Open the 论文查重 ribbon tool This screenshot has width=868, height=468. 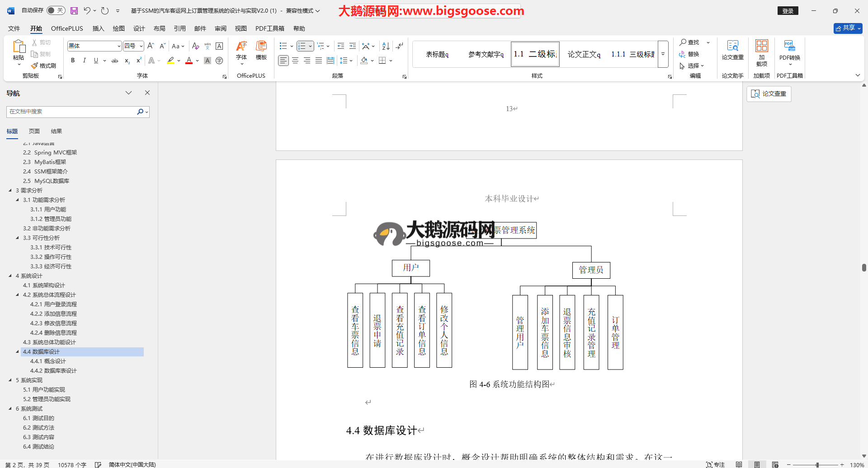tap(732, 50)
